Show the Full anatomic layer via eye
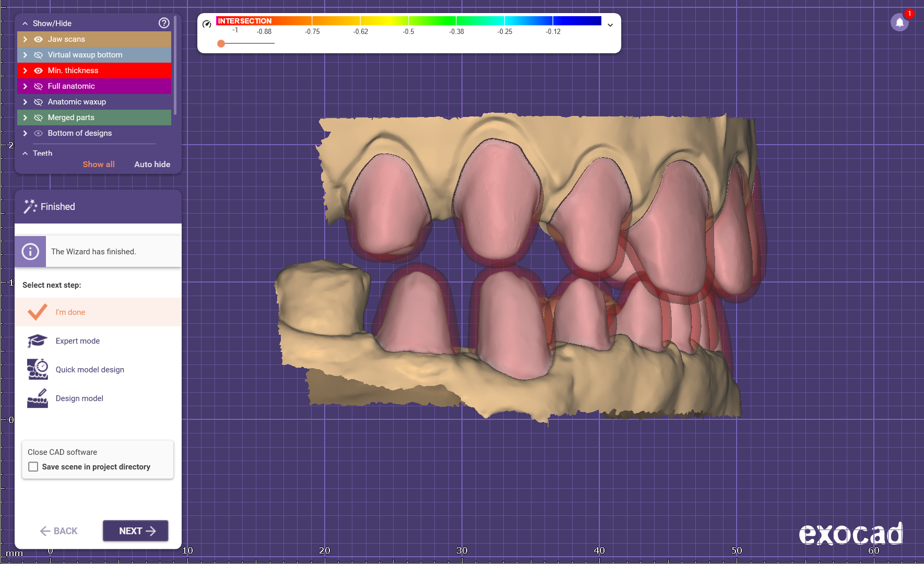Screen dimensions: 924x564 point(38,86)
